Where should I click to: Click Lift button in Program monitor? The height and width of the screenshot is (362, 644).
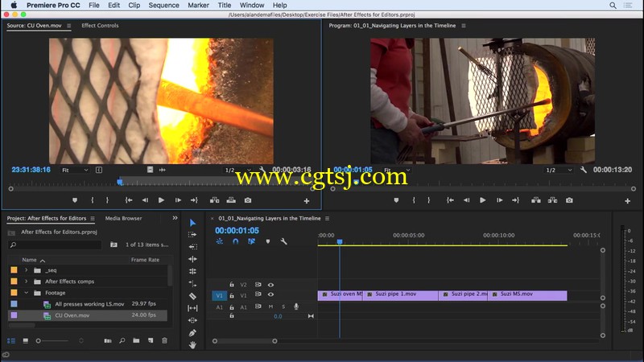coord(535,200)
